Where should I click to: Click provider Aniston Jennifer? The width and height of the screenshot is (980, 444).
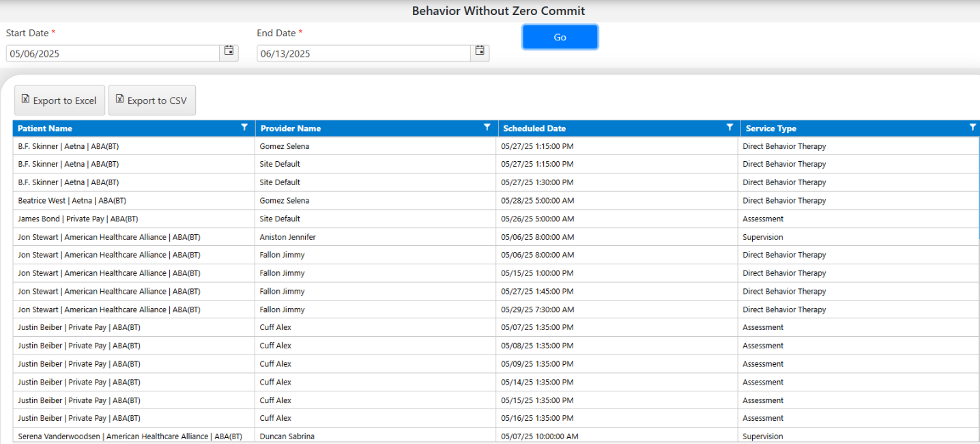click(x=288, y=237)
